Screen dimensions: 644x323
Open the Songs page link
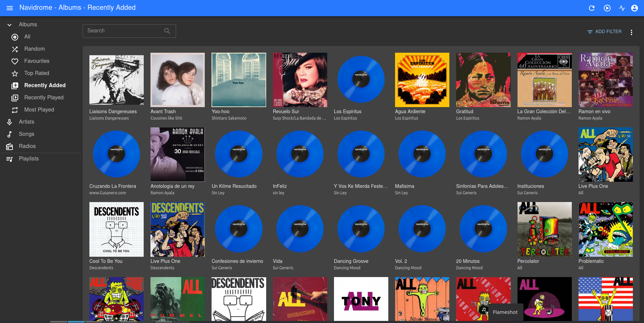(40, 134)
